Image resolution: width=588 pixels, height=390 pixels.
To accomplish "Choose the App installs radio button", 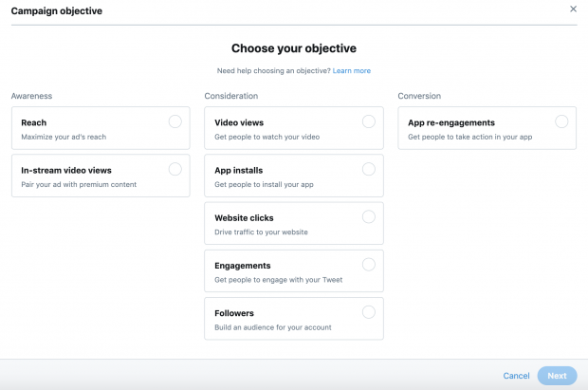I will click(369, 169).
